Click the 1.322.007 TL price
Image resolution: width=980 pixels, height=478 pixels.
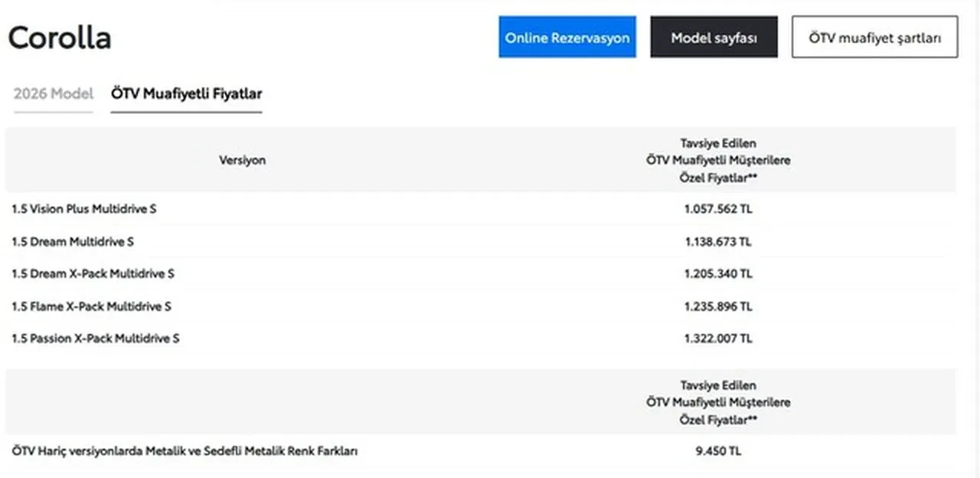coord(718,339)
